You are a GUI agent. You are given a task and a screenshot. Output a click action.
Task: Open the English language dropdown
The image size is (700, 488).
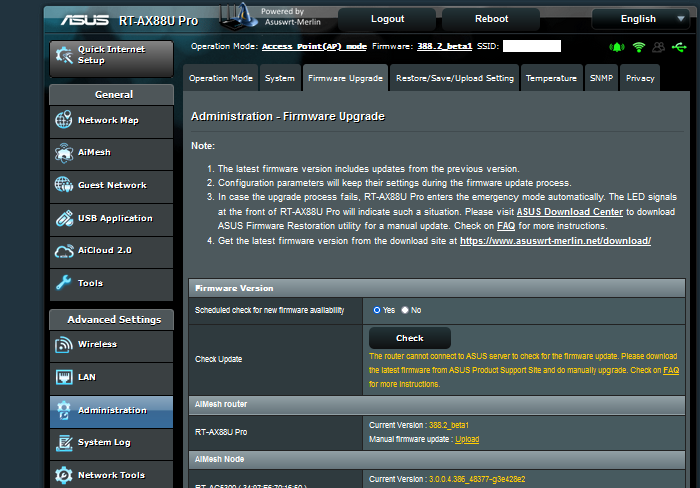(x=640, y=19)
